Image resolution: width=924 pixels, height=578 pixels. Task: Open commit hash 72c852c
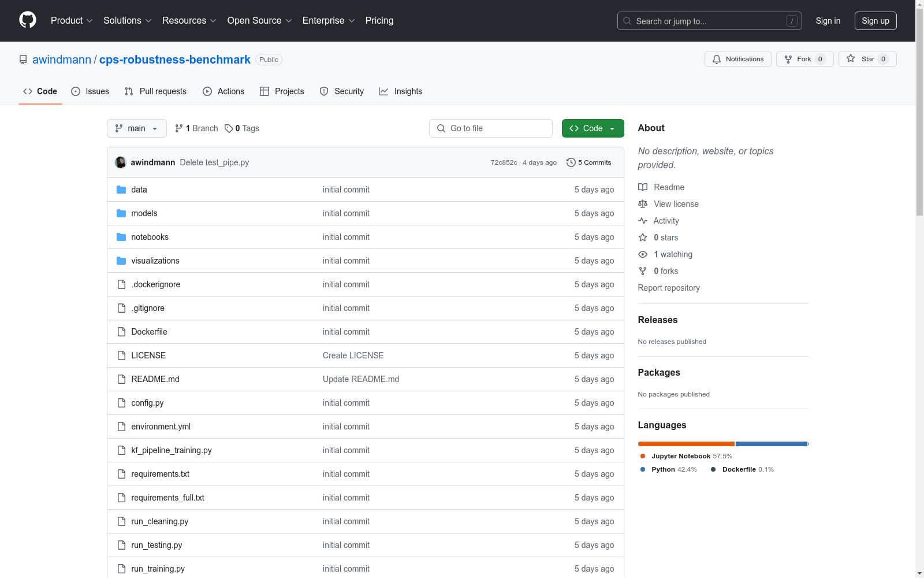504,162
